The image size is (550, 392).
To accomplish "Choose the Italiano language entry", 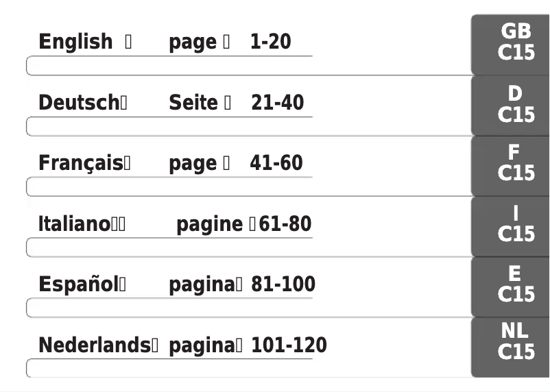I will (75, 224).
